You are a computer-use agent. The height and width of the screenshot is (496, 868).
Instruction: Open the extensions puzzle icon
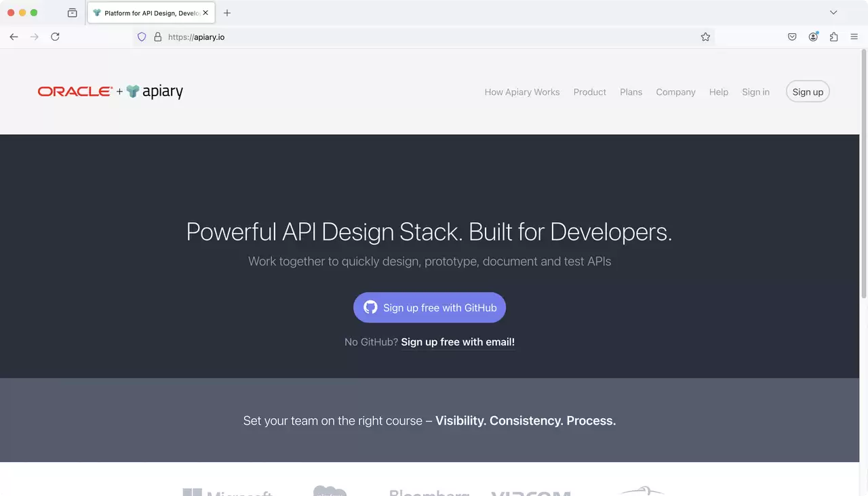click(833, 37)
